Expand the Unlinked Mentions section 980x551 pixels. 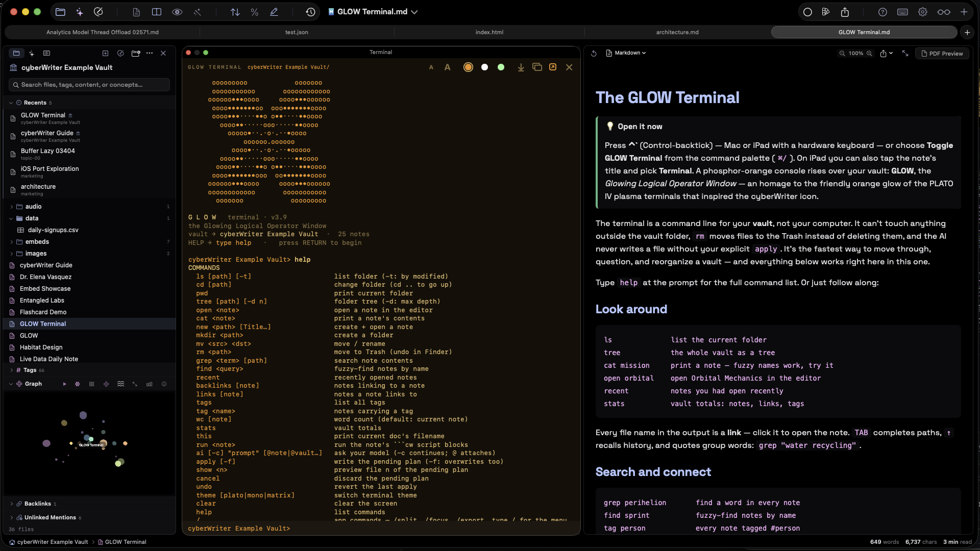point(11,517)
